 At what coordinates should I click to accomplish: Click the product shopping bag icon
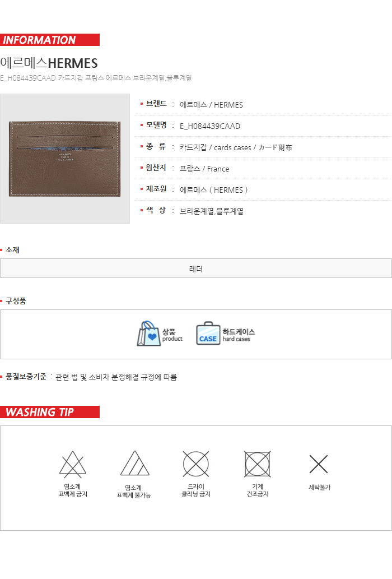pos(148,333)
